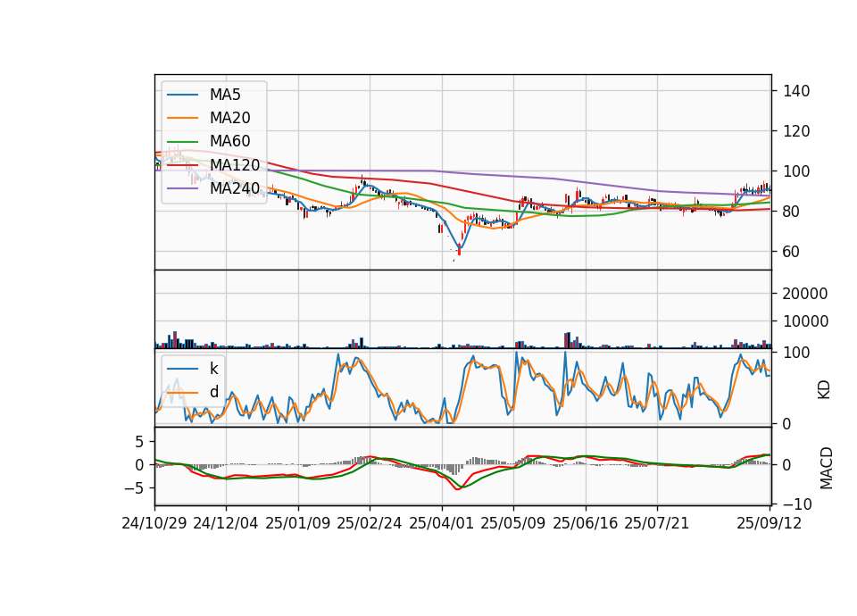Screen dimensions: 857x616
Task: Click the MA60 legend label
Action: 229,142
